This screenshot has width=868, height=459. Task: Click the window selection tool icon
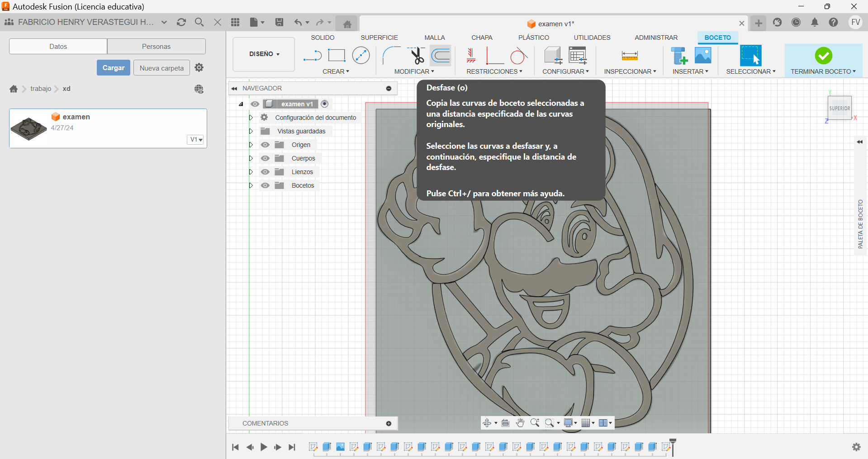click(x=750, y=56)
